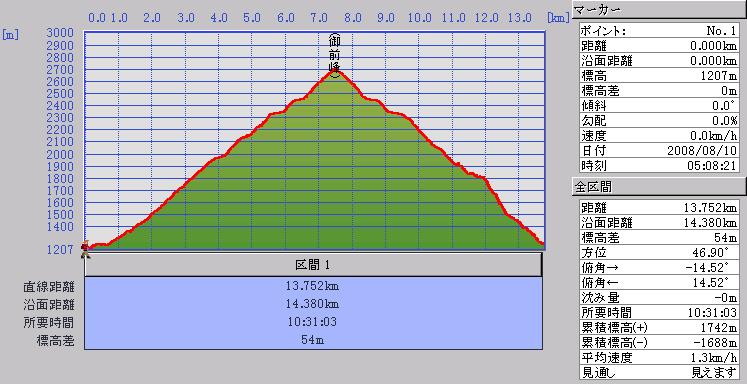The image size is (747, 384).
Task: Click the 1207 base elevation axis label
Action: coord(61,249)
